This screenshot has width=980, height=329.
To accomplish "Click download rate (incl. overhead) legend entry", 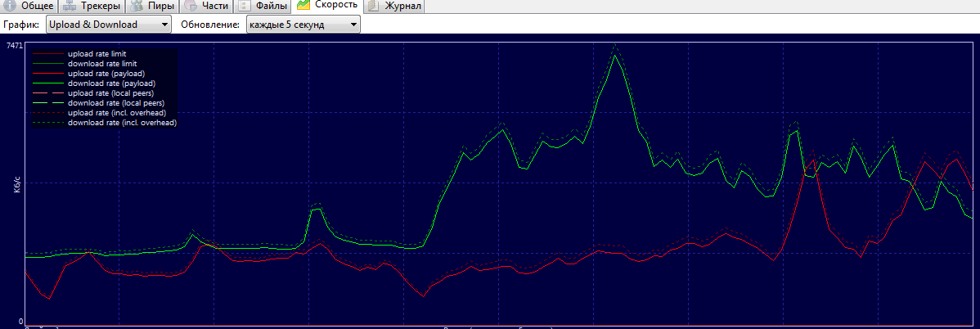I will (x=123, y=124).
